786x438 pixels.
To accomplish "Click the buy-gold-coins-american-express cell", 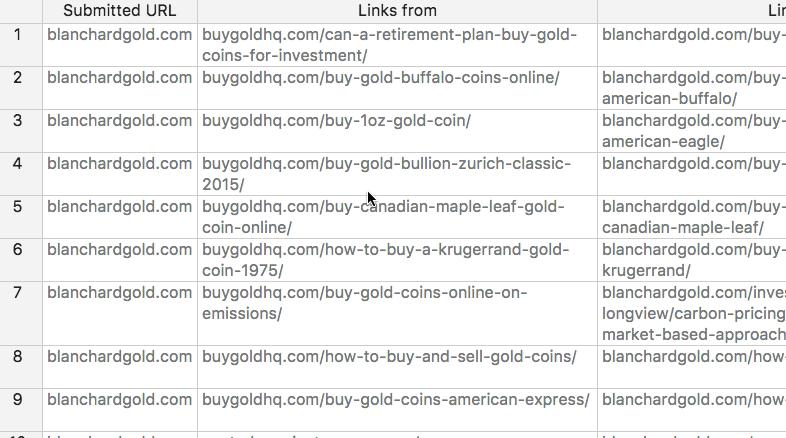I will [398, 410].
